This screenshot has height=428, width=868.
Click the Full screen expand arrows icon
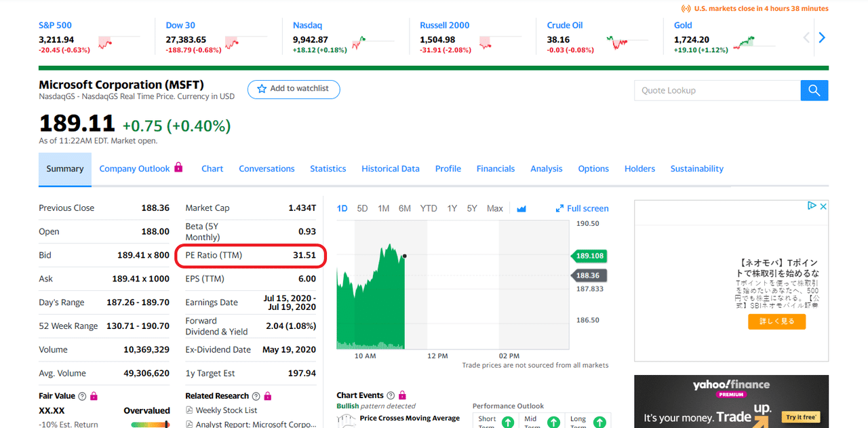coord(559,209)
